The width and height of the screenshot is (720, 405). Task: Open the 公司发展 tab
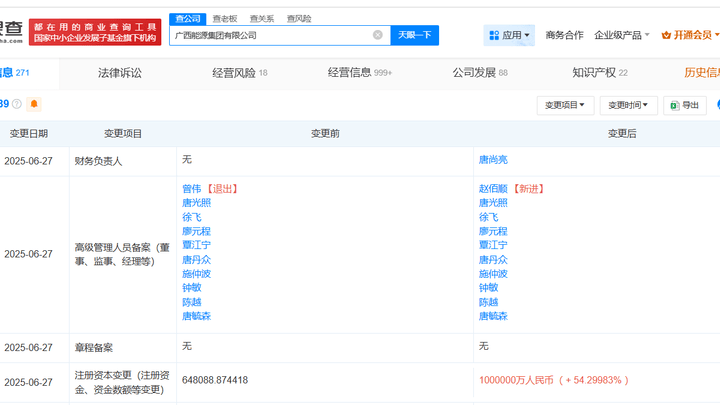point(480,73)
